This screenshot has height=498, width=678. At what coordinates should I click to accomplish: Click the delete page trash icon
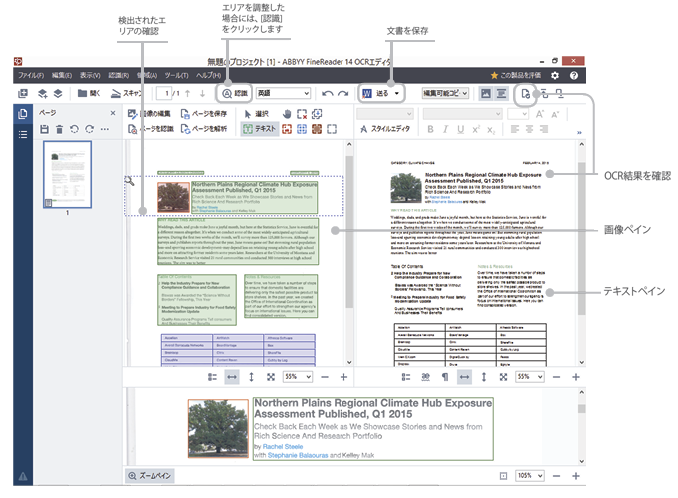[x=59, y=130]
